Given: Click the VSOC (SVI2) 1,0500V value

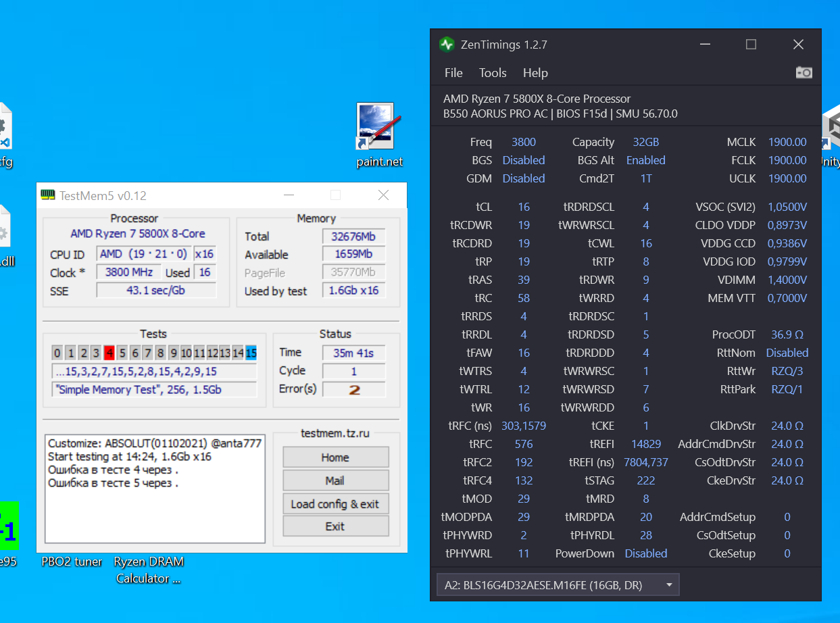Looking at the screenshot, I should [x=787, y=207].
